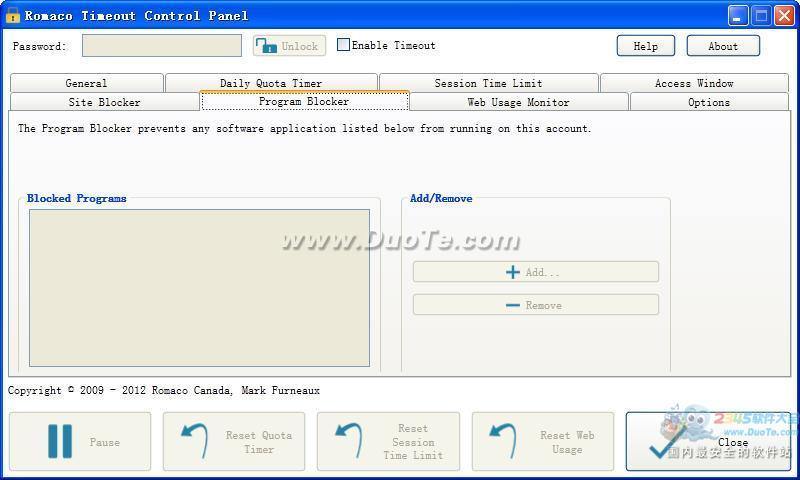Open the About dialog button
800x480 pixels.
point(722,46)
